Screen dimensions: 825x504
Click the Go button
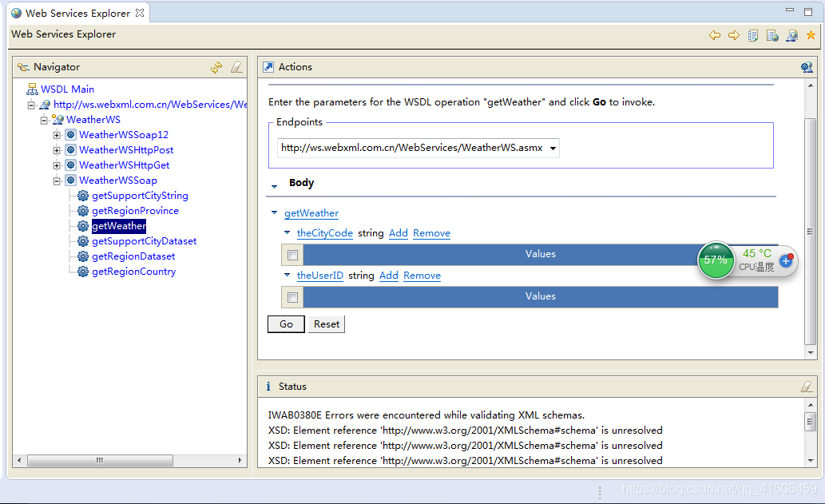click(286, 324)
